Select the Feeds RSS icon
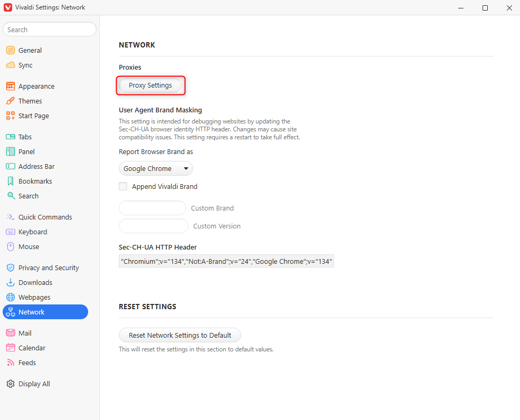 pyautogui.click(x=11, y=362)
